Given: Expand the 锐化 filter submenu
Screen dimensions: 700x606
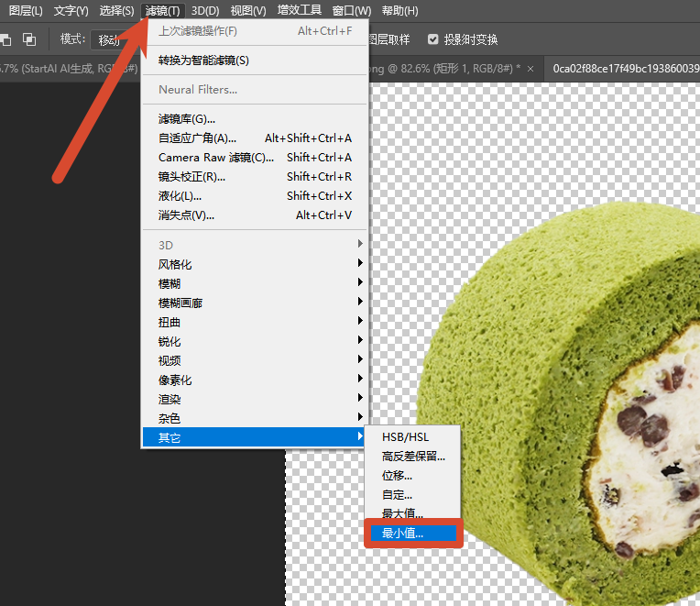Looking at the screenshot, I should (x=255, y=341).
